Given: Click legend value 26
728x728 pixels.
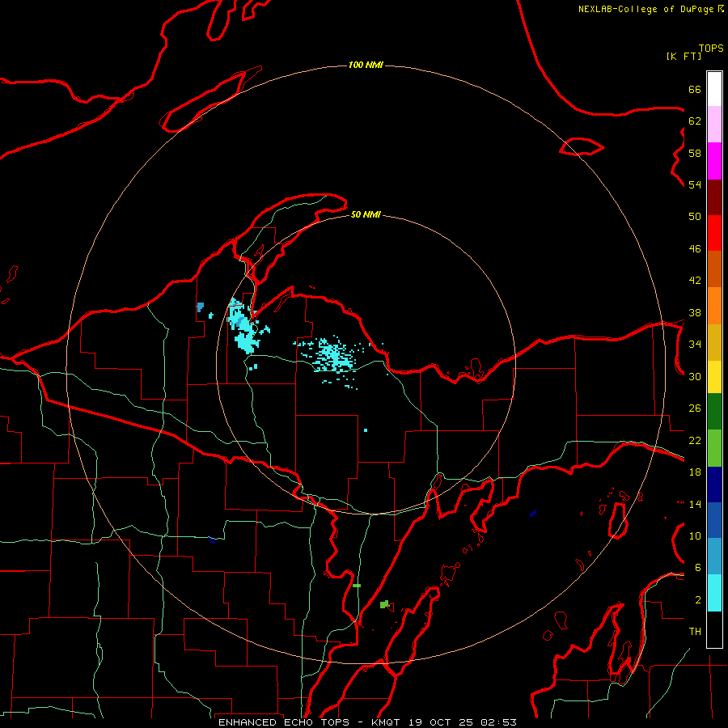Looking at the screenshot, I should pyautogui.click(x=695, y=408).
